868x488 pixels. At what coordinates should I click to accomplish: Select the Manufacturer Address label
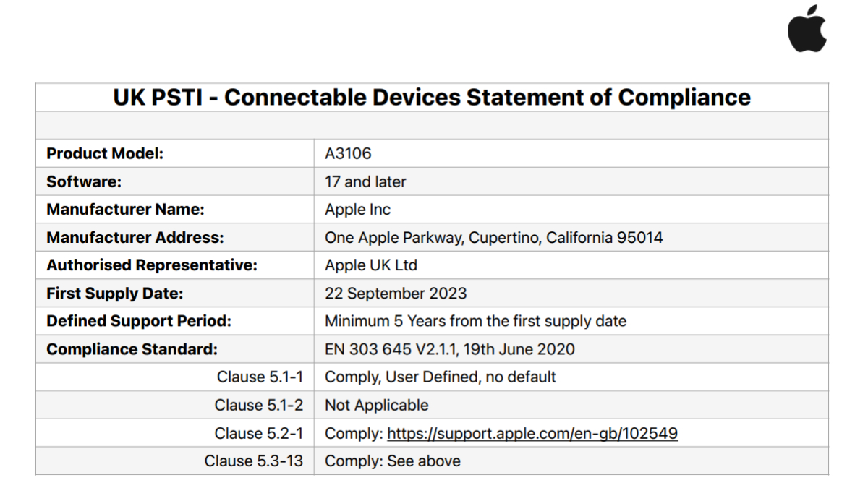coord(135,237)
